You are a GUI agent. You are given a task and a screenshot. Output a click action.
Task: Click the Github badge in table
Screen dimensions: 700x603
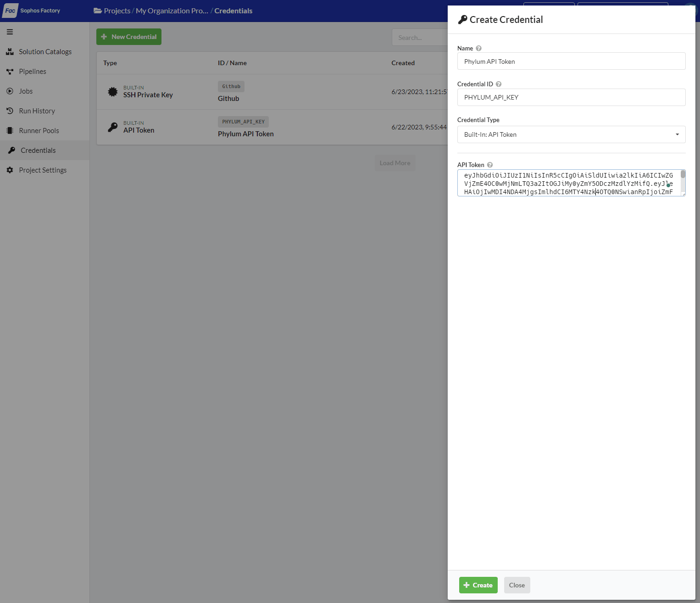click(231, 86)
